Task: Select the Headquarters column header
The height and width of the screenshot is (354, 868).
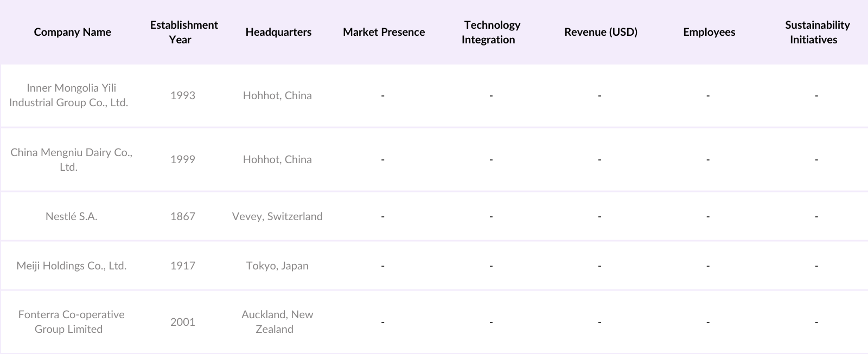Action: pos(278,32)
